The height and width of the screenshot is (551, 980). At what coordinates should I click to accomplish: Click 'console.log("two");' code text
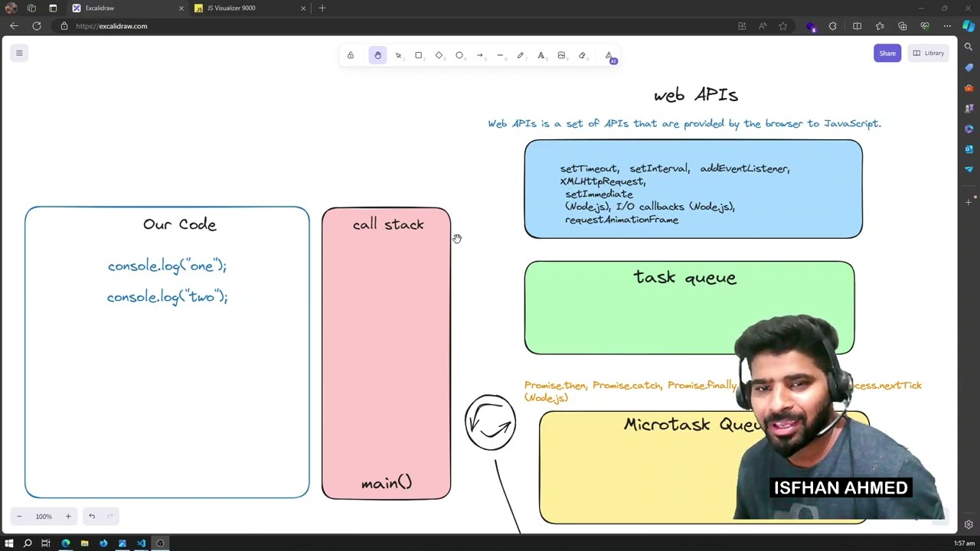pyautogui.click(x=167, y=297)
